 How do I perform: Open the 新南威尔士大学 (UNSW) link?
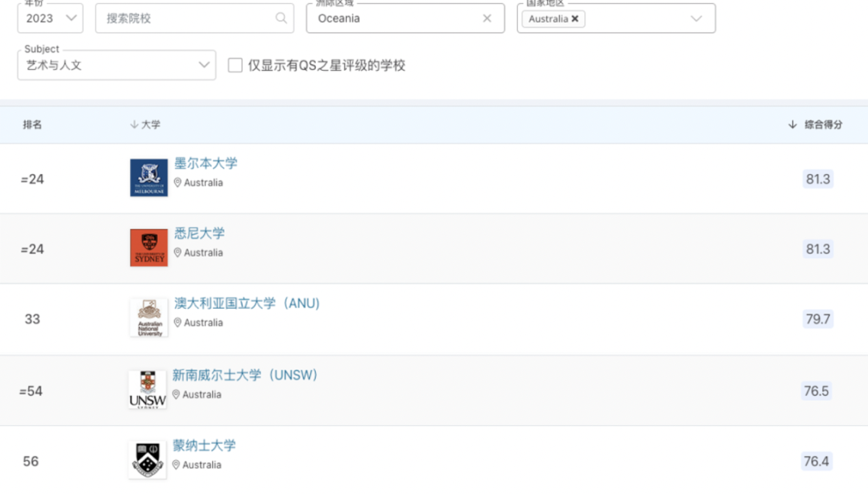(x=245, y=375)
